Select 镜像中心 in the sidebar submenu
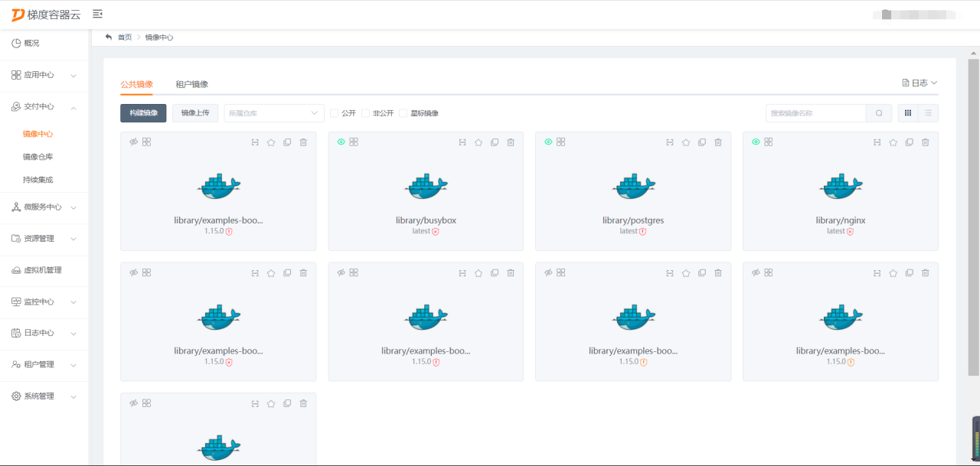Screen dimensions: 980x466 pyautogui.click(x=38, y=134)
